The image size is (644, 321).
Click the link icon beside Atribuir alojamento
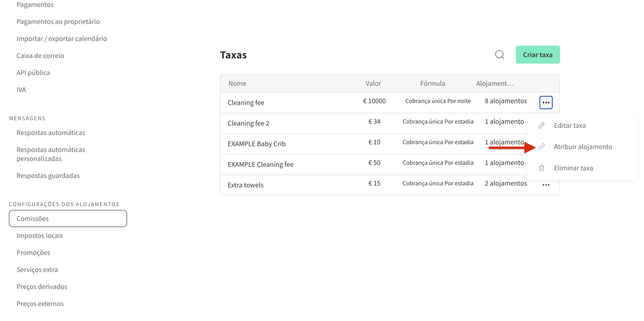click(542, 147)
